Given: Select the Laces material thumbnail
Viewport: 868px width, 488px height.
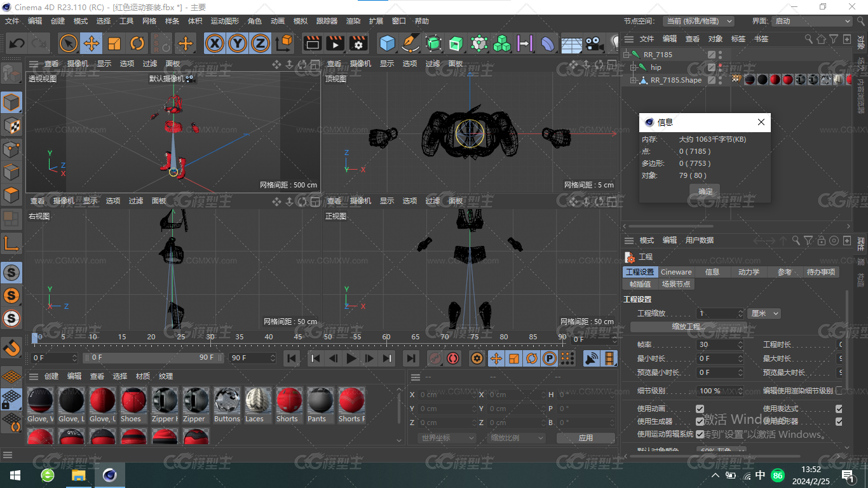Looking at the screenshot, I should [x=258, y=405].
